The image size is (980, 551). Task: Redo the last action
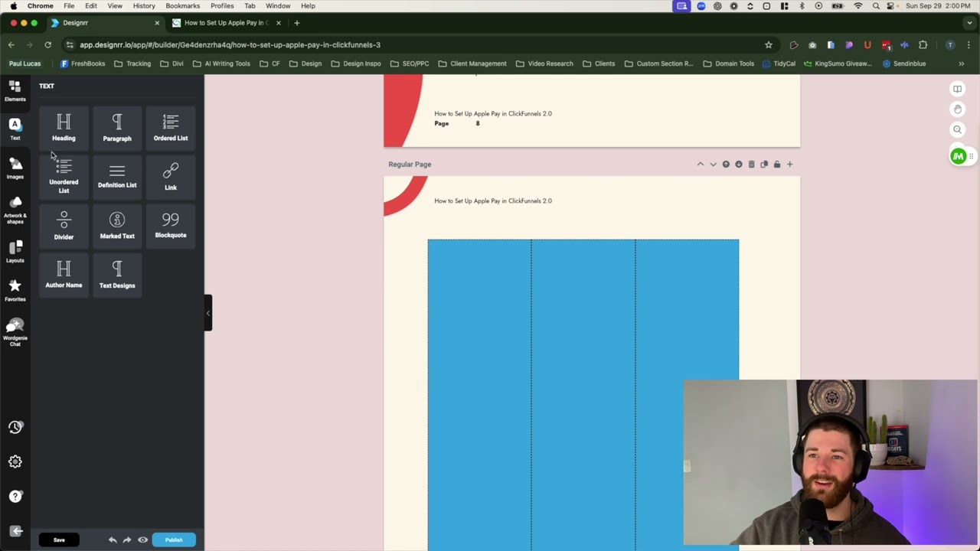127,540
